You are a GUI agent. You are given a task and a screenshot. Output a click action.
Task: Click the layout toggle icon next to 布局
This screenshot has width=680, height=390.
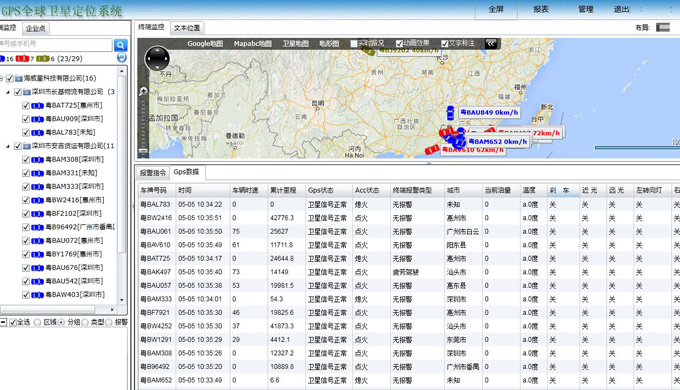click(x=662, y=27)
